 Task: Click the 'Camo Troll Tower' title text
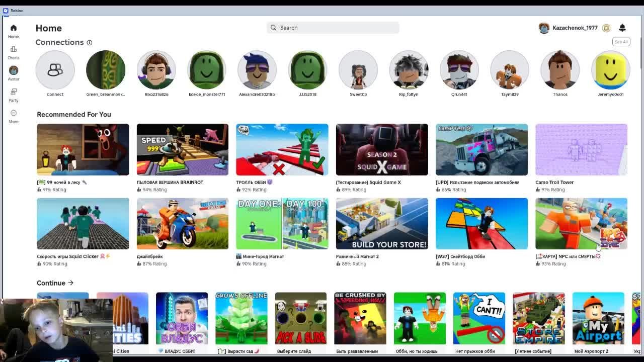(554, 183)
